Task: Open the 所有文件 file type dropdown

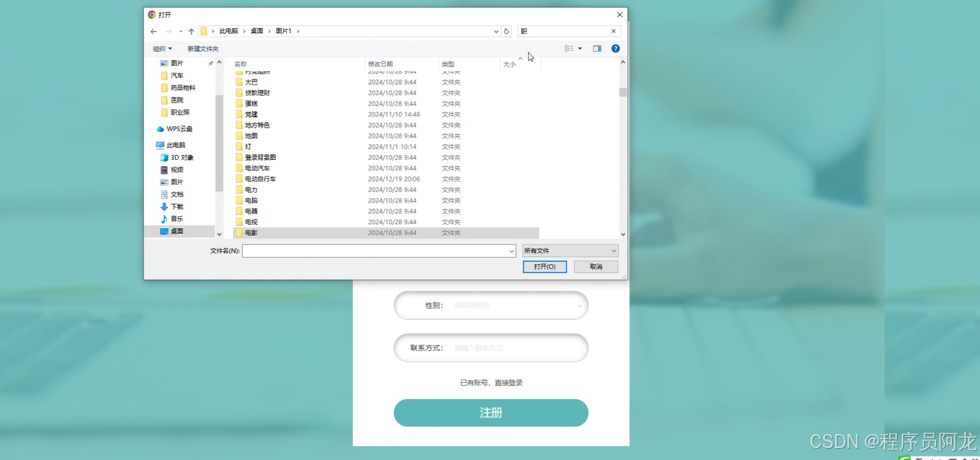Action: click(x=570, y=251)
